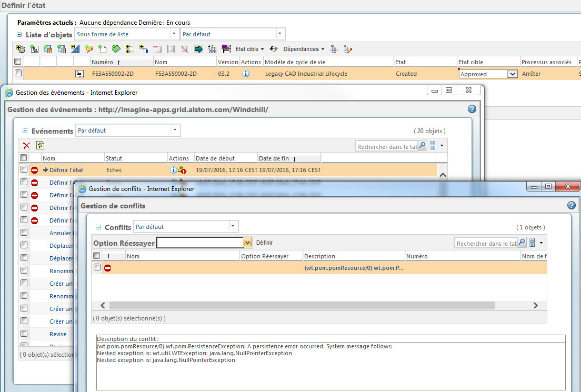The image size is (581, 392).
Task: Tick the checkbox of the Annuler event row
Action: click(x=24, y=233)
